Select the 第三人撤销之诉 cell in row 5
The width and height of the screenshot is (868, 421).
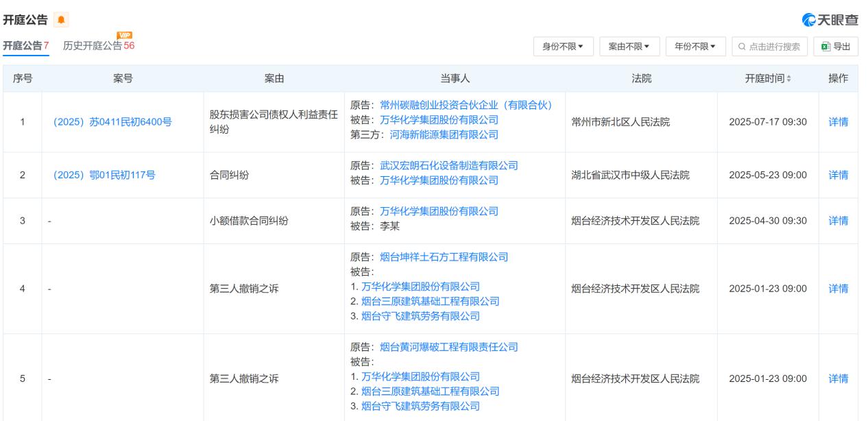pyautogui.click(x=274, y=378)
